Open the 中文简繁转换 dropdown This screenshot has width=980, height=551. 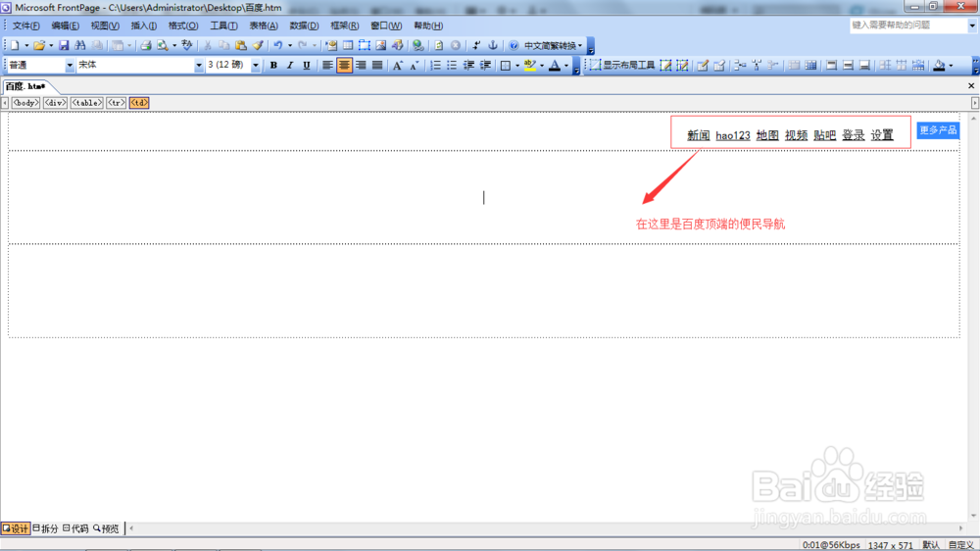pos(553,46)
